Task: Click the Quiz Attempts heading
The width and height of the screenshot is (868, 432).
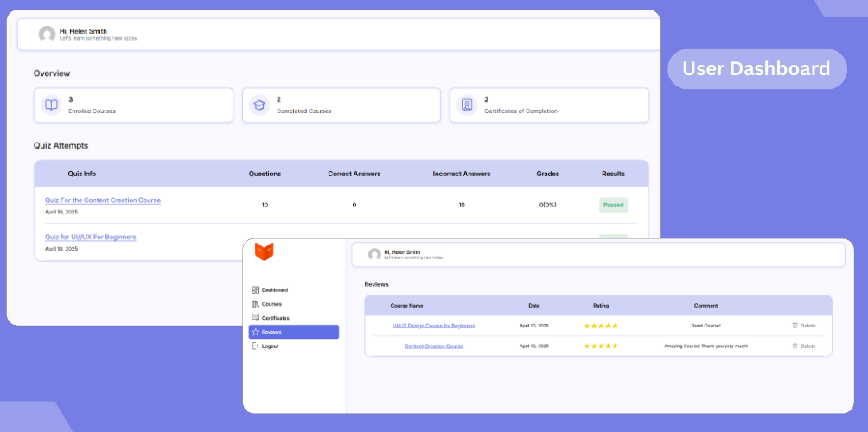Action: point(61,145)
